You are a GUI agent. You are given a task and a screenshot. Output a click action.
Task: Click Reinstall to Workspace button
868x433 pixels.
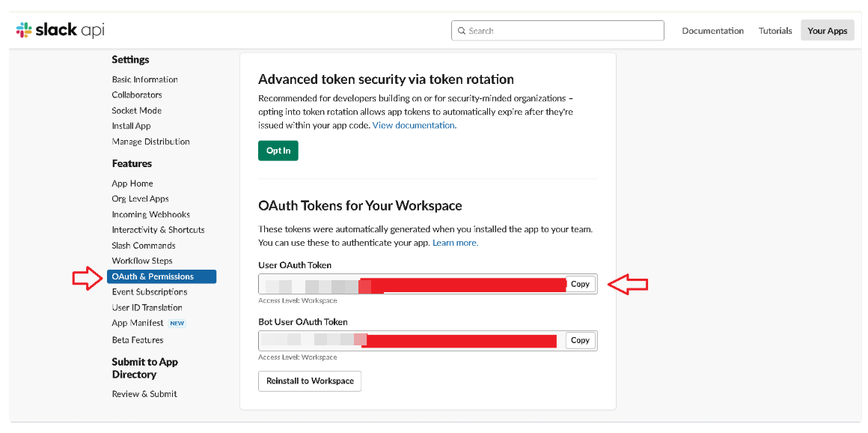pyautogui.click(x=310, y=381)
